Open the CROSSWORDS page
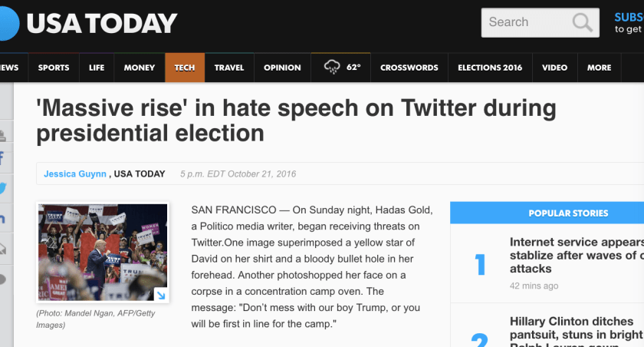 pos(409,68)
